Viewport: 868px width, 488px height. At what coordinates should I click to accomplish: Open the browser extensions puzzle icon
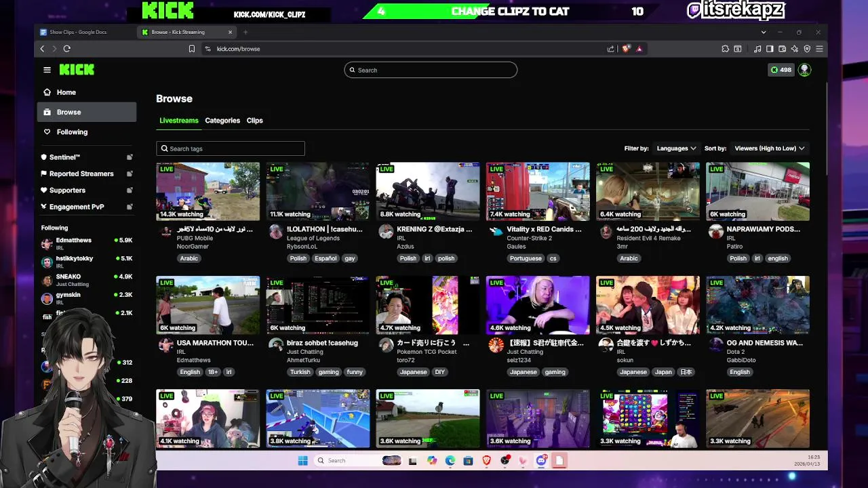(725, 49)
